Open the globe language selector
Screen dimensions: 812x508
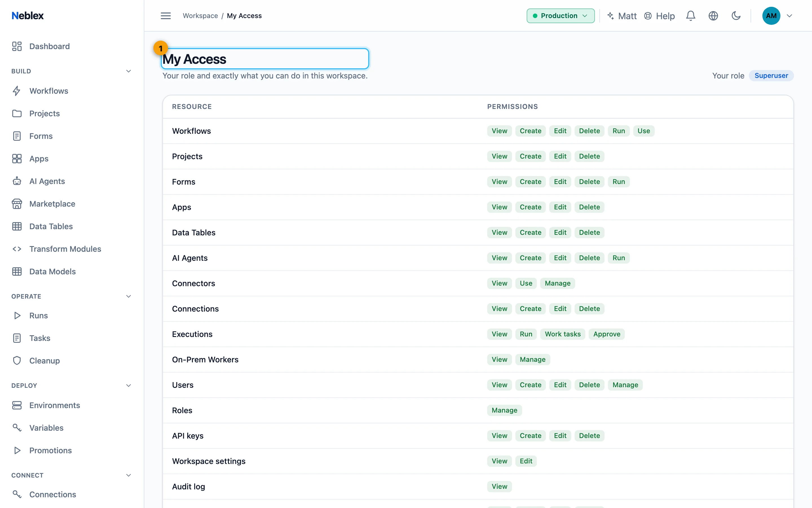pyautogui.click(x=713, y=16)
